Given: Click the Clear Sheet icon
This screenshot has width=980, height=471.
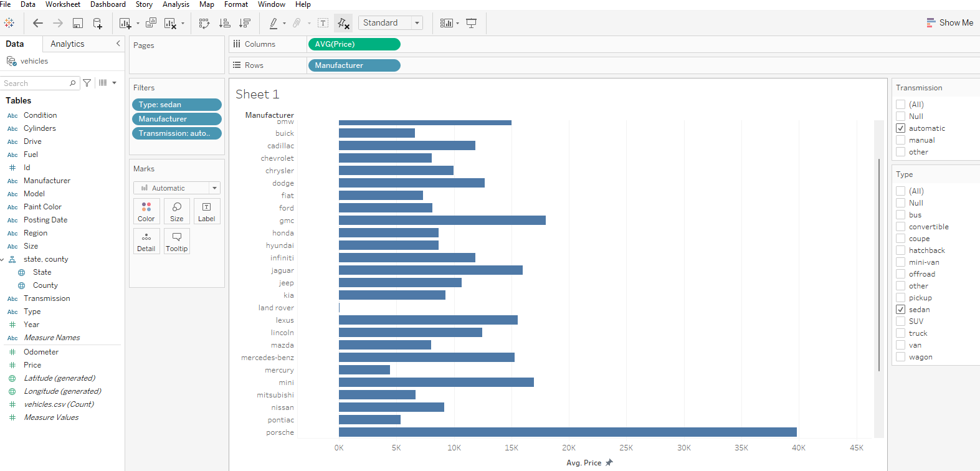Looking at the screenshot, I should click(170, 23).
